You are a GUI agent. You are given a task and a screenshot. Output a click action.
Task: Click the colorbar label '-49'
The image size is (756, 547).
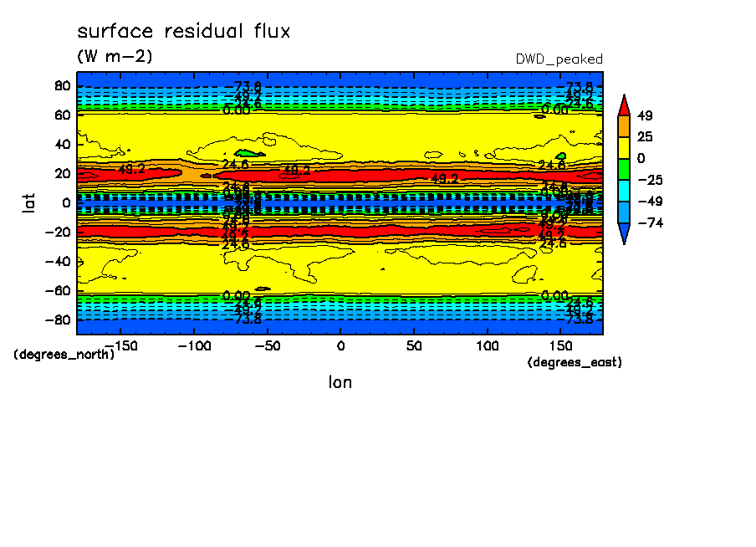pyautogui.click(x=650, y=202)
